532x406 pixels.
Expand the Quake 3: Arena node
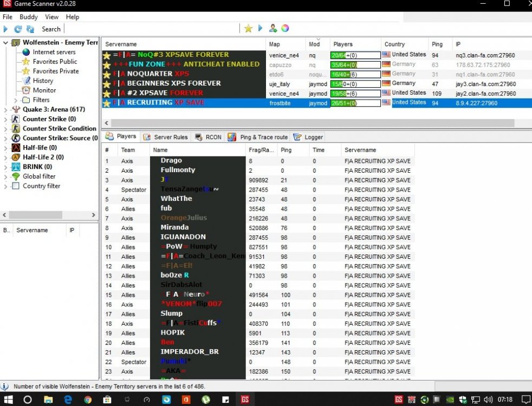[x=5, y=109]
